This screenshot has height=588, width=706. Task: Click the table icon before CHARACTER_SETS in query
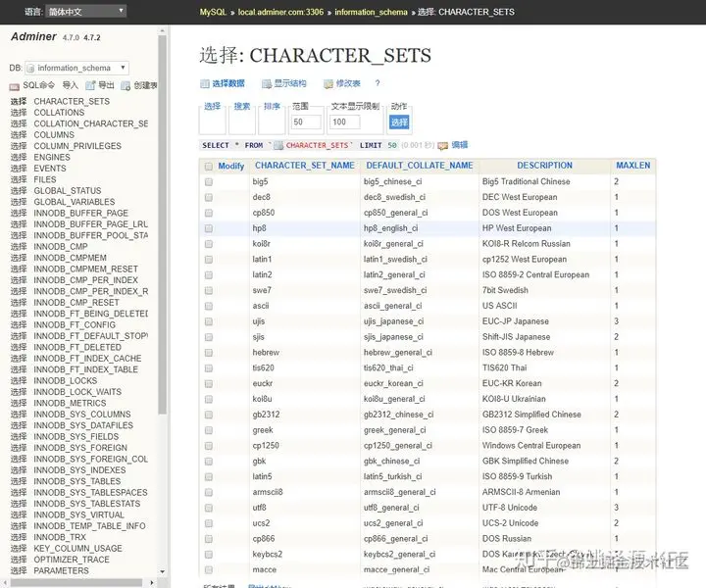coord(278,145)
